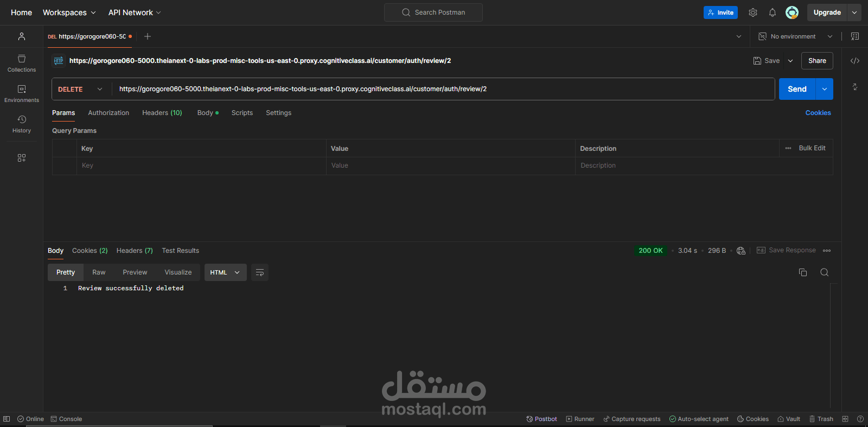Open the Query Params column options ellipsis

788,148
